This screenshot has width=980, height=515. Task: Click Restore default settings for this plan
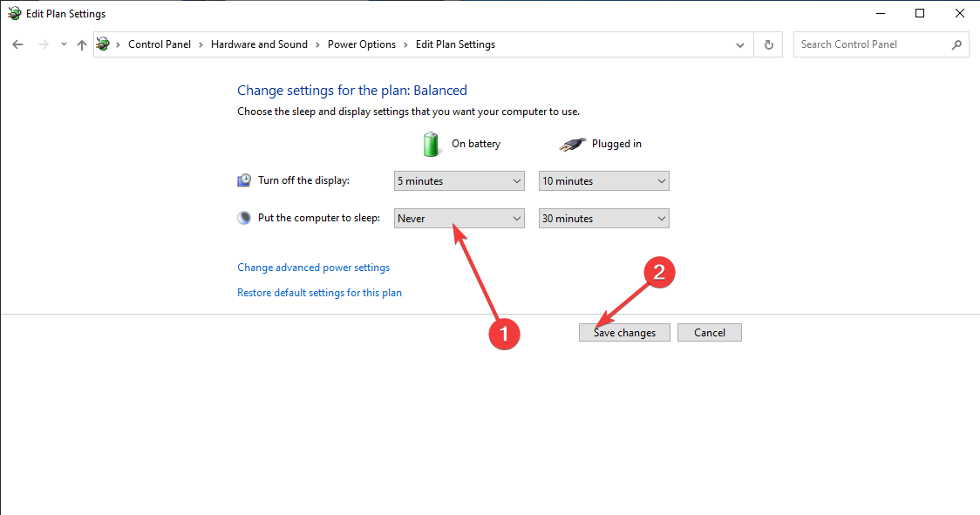click(x=319, y=293)
